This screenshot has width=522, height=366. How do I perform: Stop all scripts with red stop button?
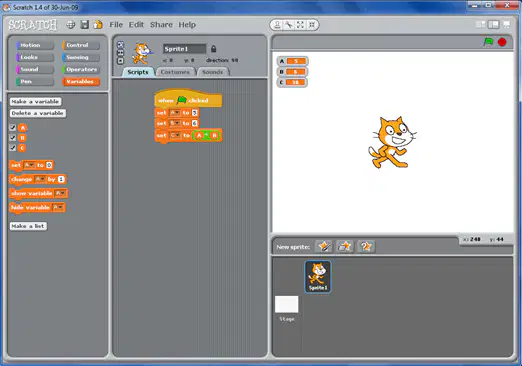pos(502,42)
